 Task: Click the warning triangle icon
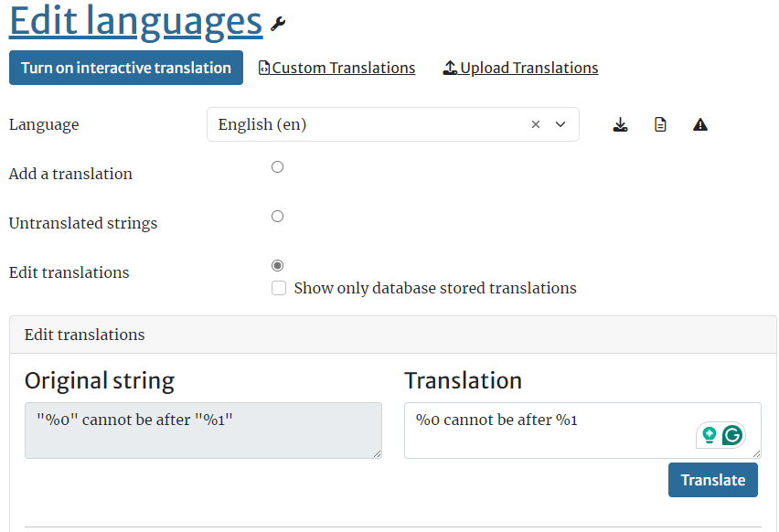[x=700, y=124]
